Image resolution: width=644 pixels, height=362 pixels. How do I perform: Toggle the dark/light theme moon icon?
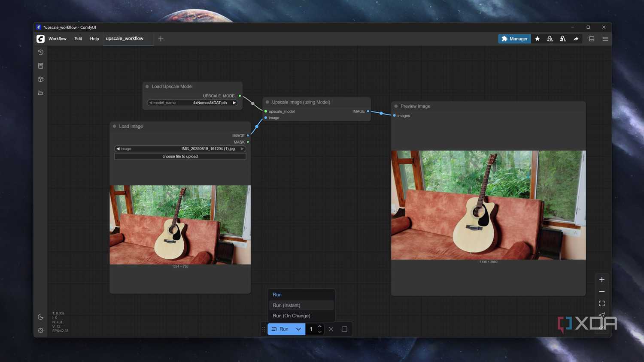[40, 317]
